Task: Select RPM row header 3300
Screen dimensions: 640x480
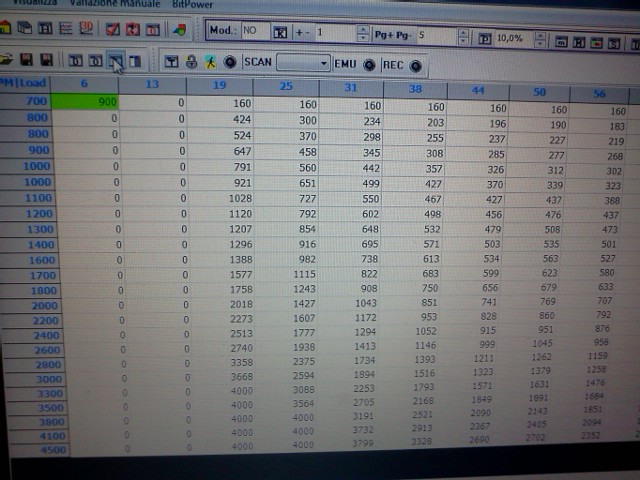Action: click(x=36, y=393)
